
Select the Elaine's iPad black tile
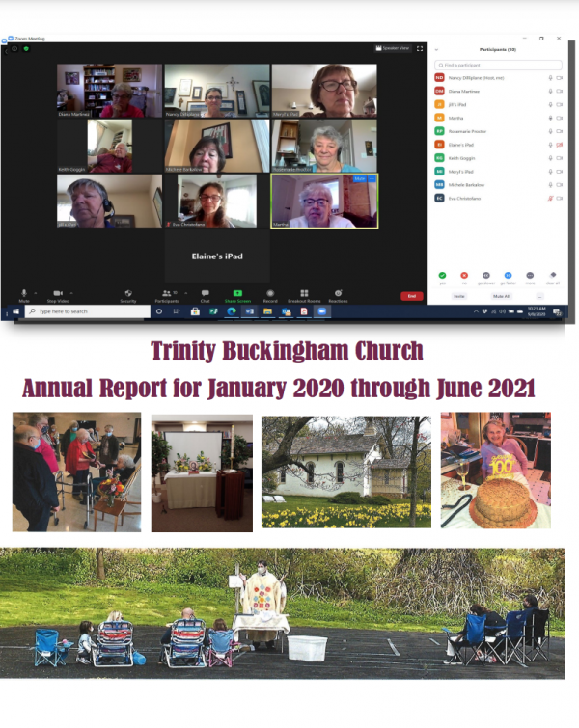pos(217,256)
